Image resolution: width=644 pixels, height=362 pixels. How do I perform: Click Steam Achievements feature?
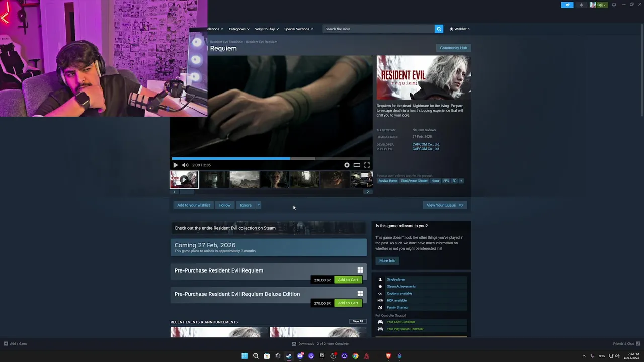click(x=401, y=286)
